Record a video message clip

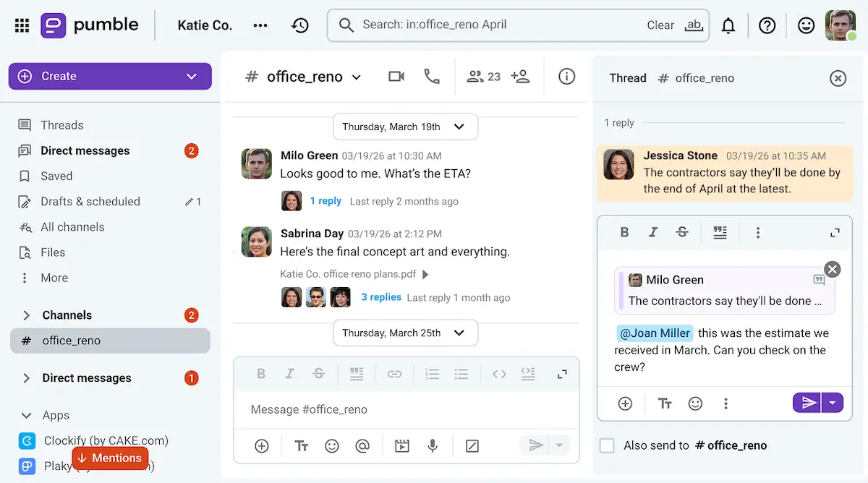coord(402,446)
